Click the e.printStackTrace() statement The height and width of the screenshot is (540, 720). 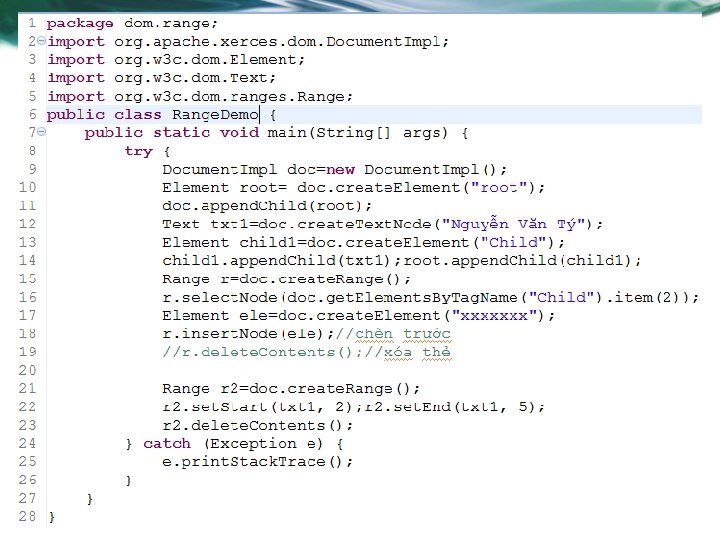click(x=257, y=461)
